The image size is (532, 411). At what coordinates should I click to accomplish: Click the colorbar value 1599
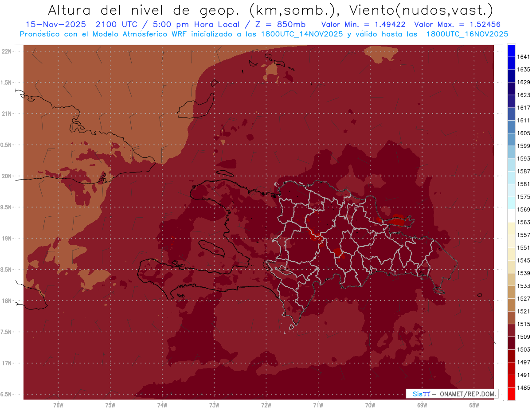pos(524,146)
